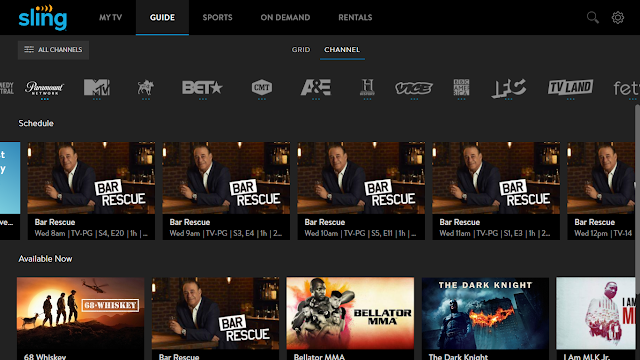Select the History channel logo
The image size is (640, 360).
[367, 87]
